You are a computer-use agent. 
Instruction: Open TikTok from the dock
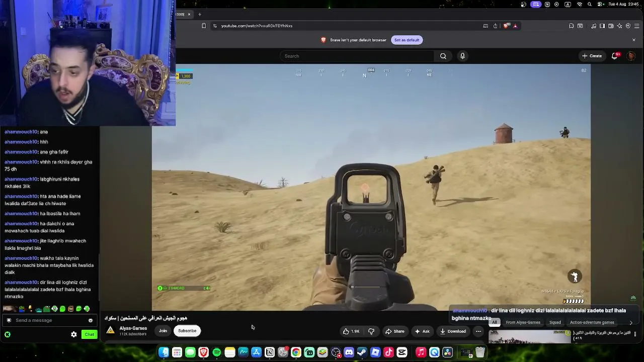pyautogui.click(x=388, y=352)
